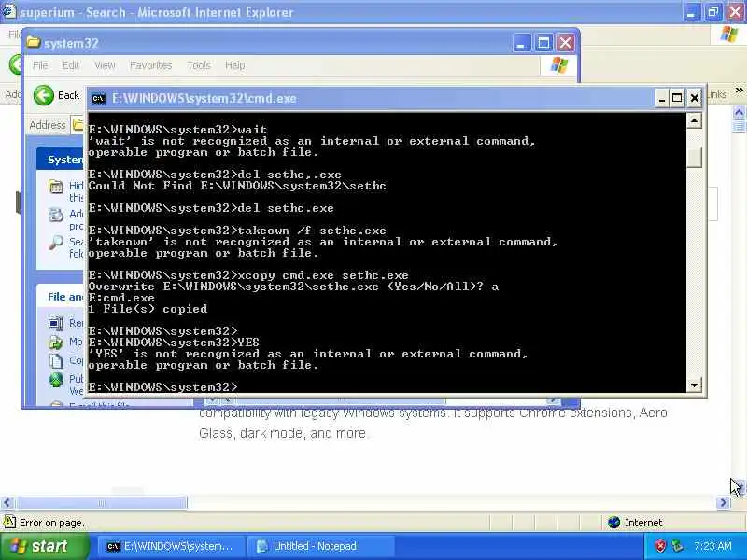Click the Address label in system32 window
This screenshot has width=747, height=560.
48,125
